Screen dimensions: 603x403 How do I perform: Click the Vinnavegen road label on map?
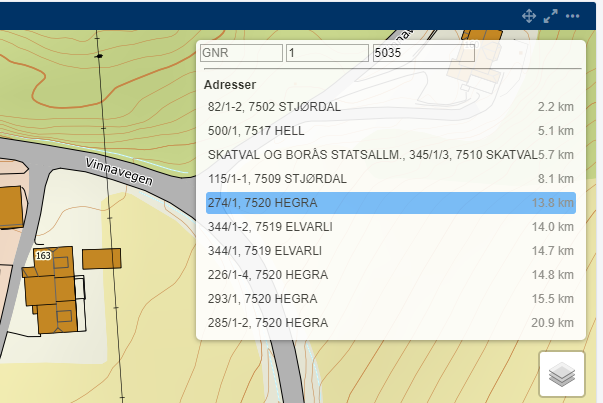click(x=119, y=172)
